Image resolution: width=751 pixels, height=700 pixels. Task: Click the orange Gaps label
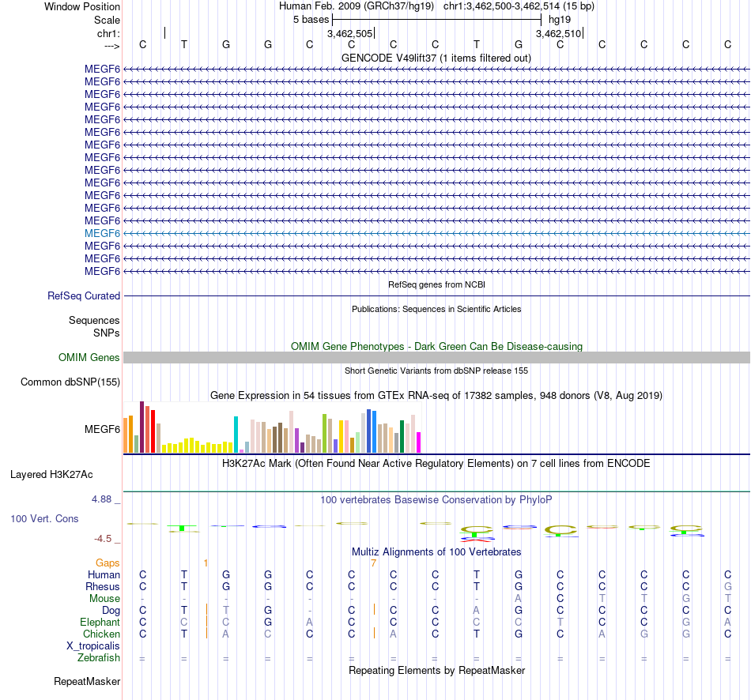108,563
